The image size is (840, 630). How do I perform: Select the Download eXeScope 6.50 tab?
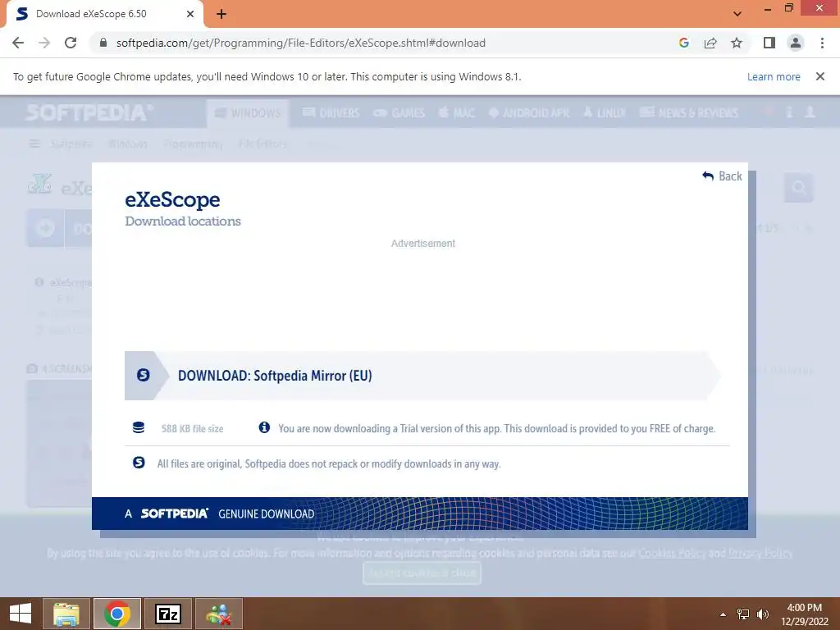tap(104, 14)
